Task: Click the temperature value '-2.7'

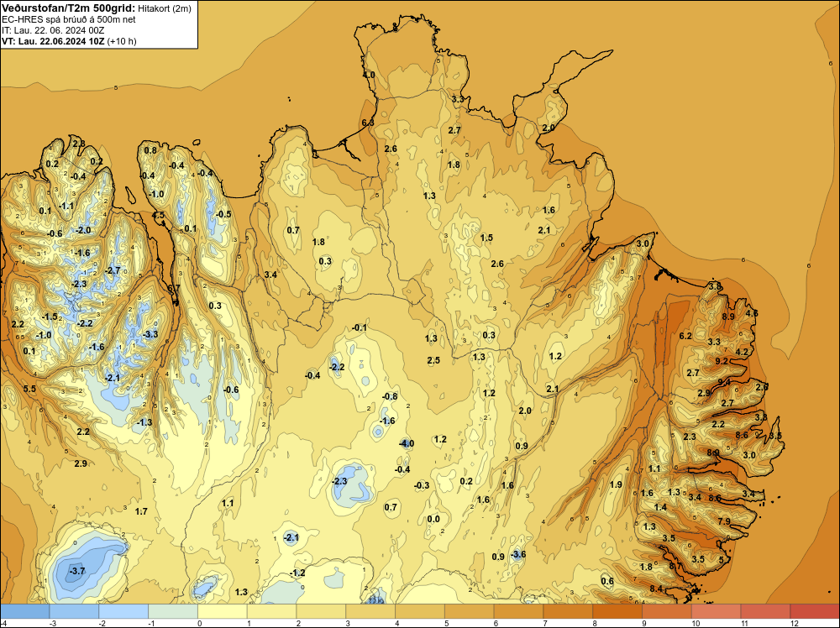Action: tap(113, 270)
